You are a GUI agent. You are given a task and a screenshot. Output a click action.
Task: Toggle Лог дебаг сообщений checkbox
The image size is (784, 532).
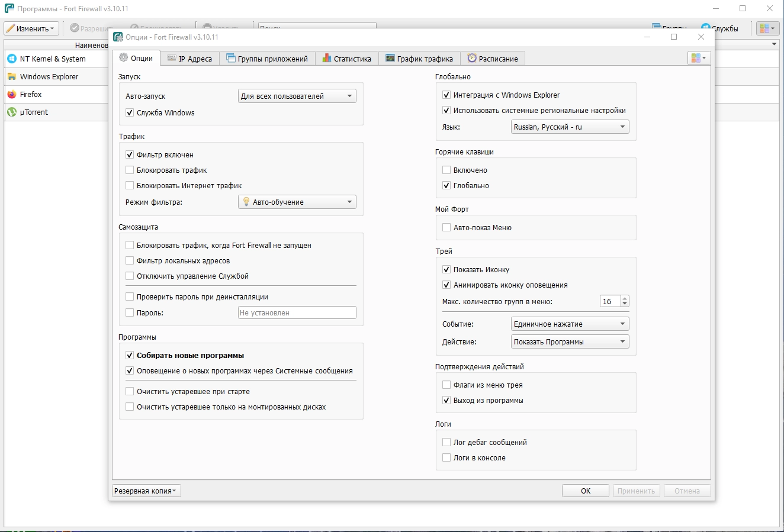pyautogui.click(x=446, y=443)
